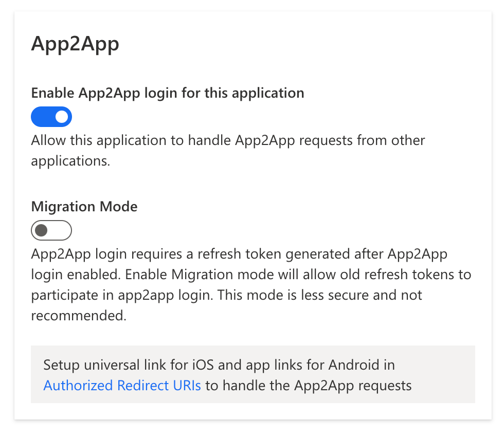Click the "Allow this application to handle" description
Screen dimensions: 504x436
click(x=131, y=140)
